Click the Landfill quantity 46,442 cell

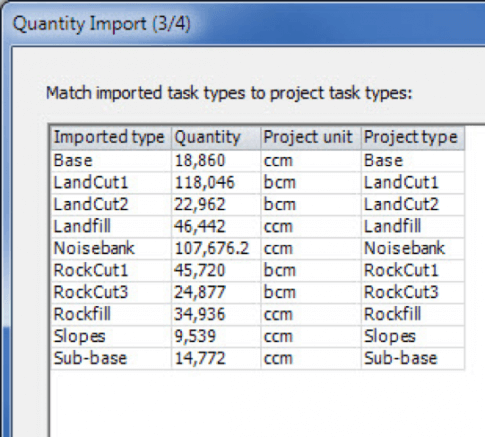pyautogui.click(x=216, y=227)
